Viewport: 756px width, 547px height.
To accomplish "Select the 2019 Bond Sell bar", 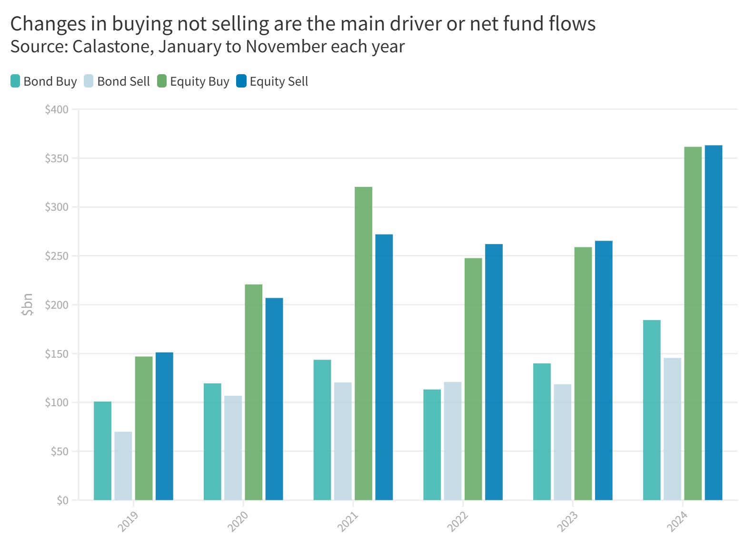I will [x=123, y=466].
